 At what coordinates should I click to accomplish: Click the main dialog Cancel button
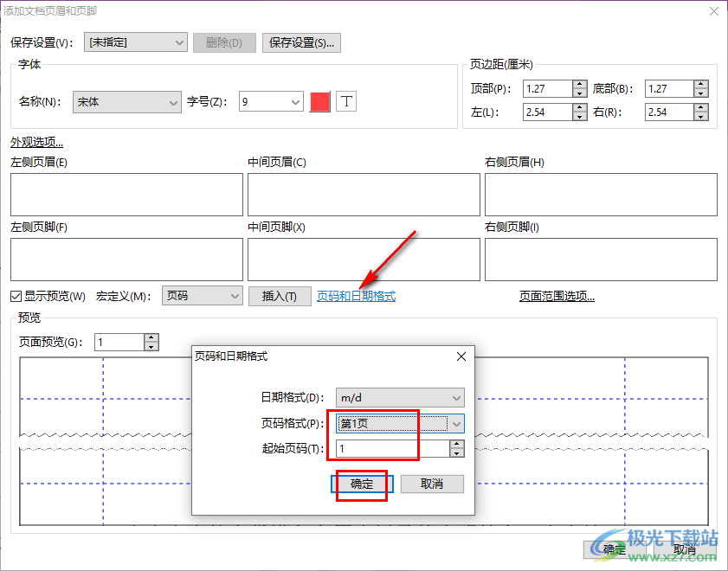[x=685, y=549]
